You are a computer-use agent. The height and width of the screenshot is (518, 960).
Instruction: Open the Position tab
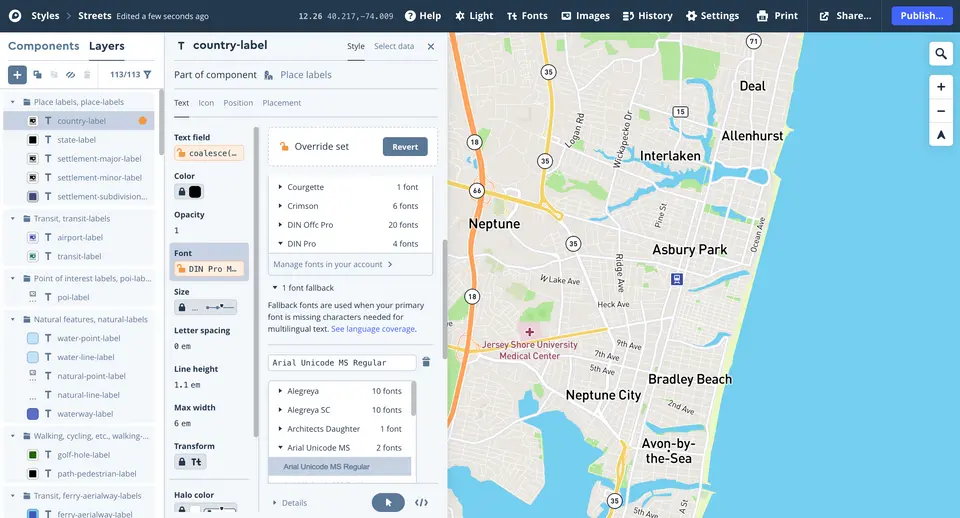pyautogui.click(x=238, y=103)
